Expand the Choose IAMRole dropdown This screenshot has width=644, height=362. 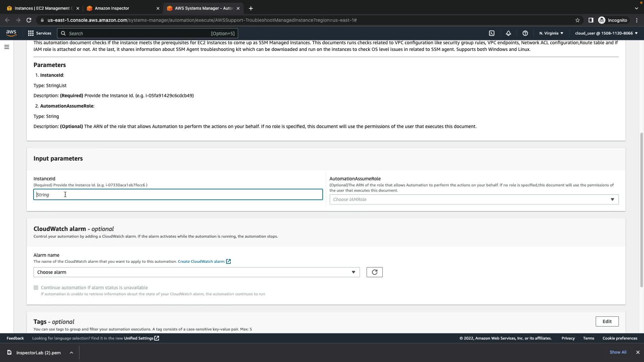tap(474, 199)
